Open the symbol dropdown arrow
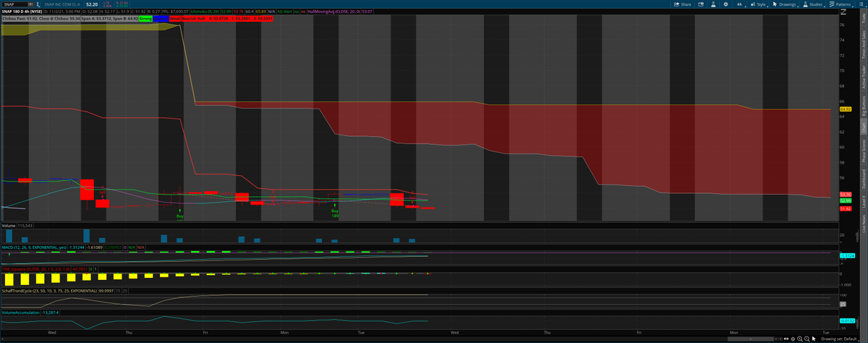This screenshot has height=343, width=868. 32,4
